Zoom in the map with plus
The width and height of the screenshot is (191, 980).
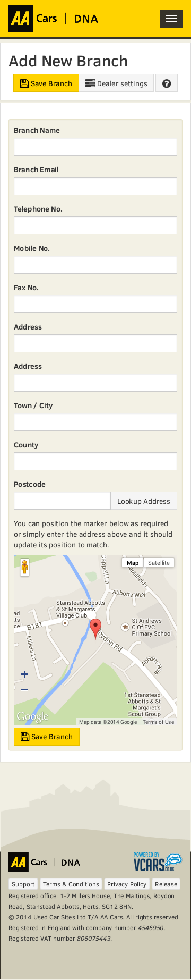pos(24,674)
